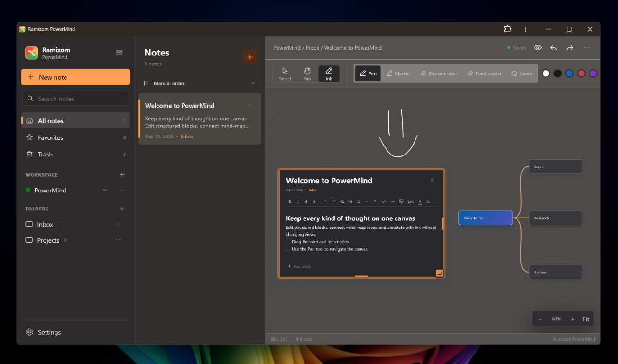Screen dimensions: 618x364
Task: Toggle the sidebar hamburger menu
Action: [x=119, y=53]
